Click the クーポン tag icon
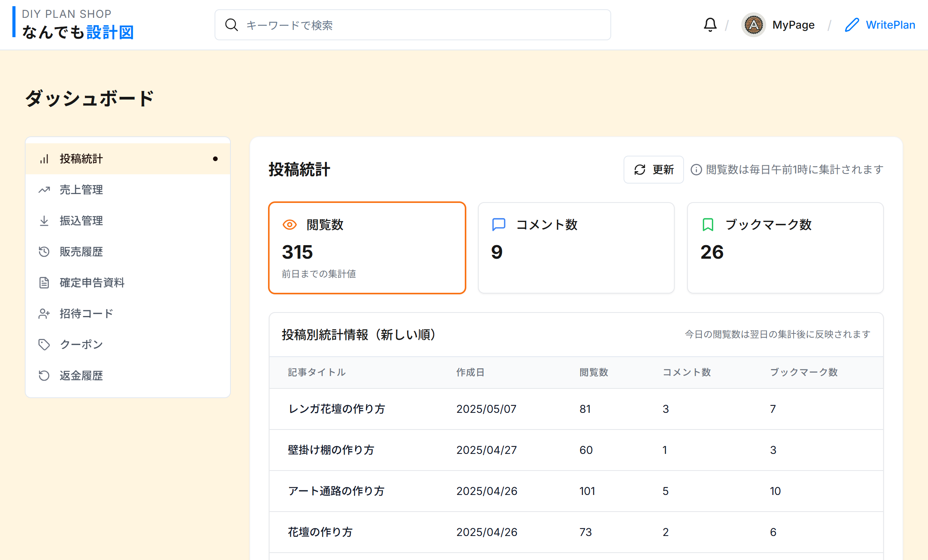Image resolution: width=928 pixels, height=560 pixels. click(44, 345)
